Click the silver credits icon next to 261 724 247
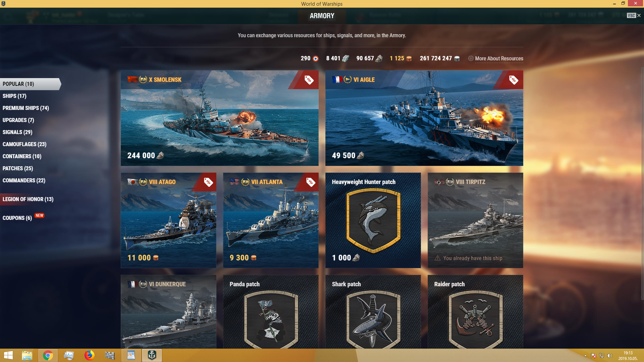This screenshot has height=362, width=644. click(x=457, y=59)
